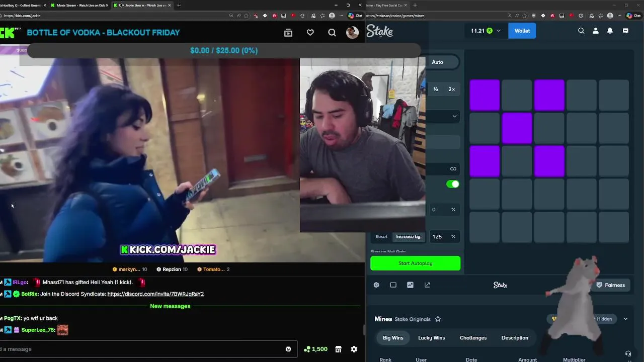644x362 pixels.
Task: Select Reset option for on-loss
Action: pyautogui.click(x=381, y=237)
